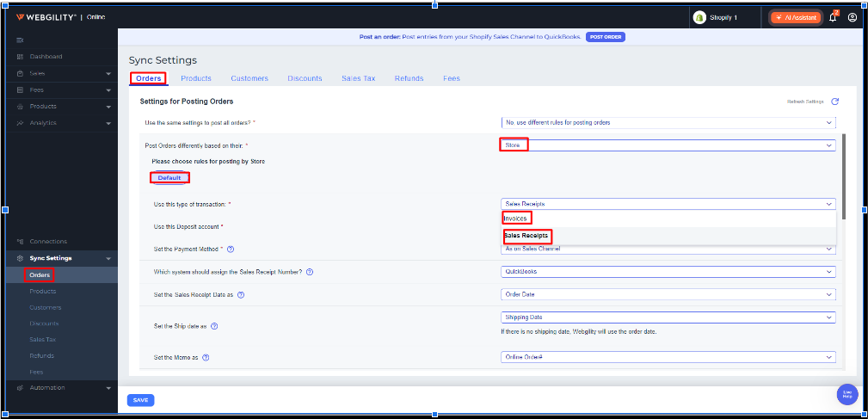Collapse the Sync Settings sidebar section
This screenshot has width=868, height=419.
108,258
